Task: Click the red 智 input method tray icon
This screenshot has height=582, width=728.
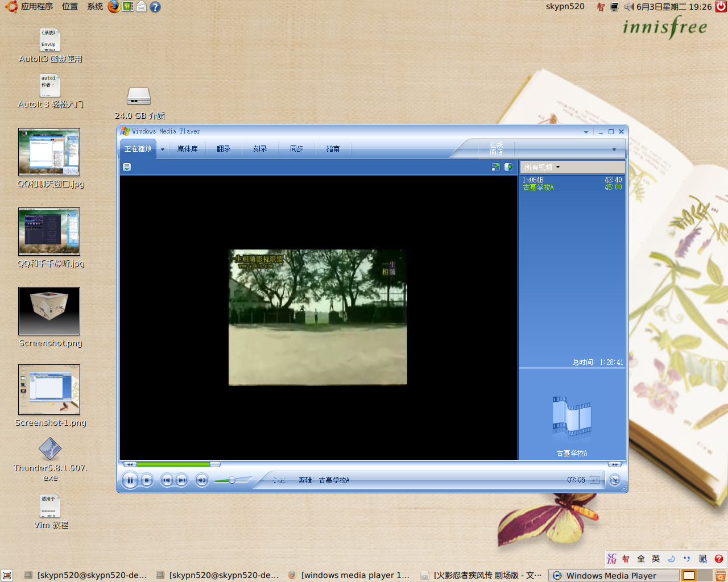Action: click(x=601, y=7)
